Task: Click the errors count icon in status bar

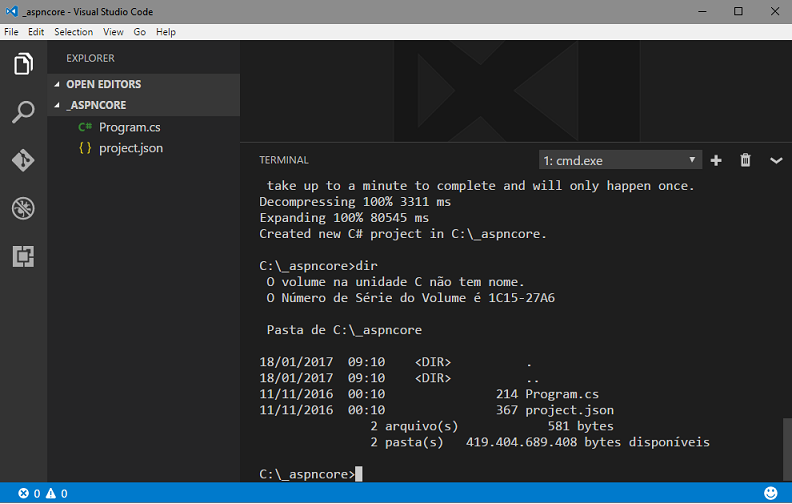Action: click(x=23, y=493)
